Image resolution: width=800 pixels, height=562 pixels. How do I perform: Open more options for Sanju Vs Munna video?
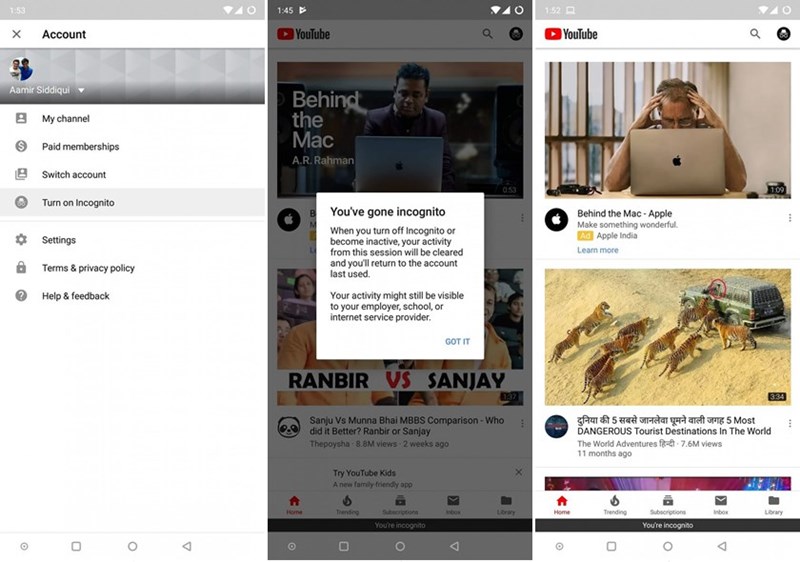click(x=522, y=423)
